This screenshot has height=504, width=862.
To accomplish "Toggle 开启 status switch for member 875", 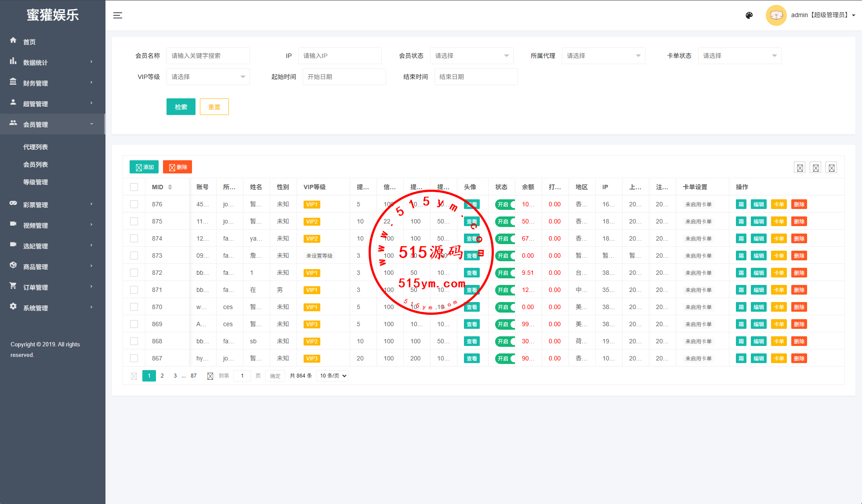I will [x=505, y=222].
